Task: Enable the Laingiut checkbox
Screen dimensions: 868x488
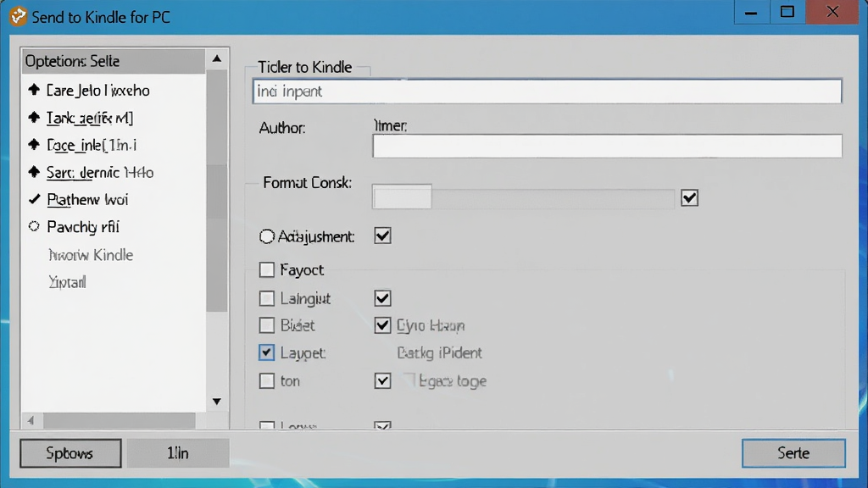Action: (x=266, y=298)
